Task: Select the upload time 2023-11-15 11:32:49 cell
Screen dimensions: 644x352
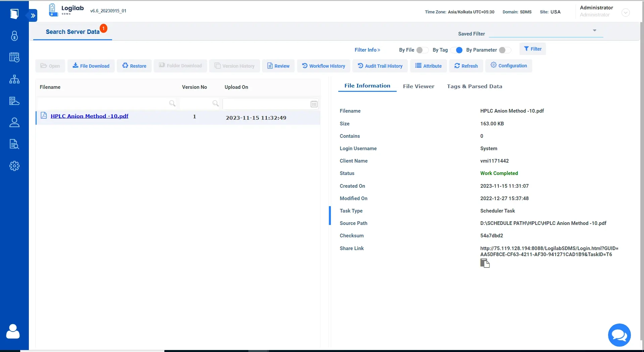Action: coord(256,118)
